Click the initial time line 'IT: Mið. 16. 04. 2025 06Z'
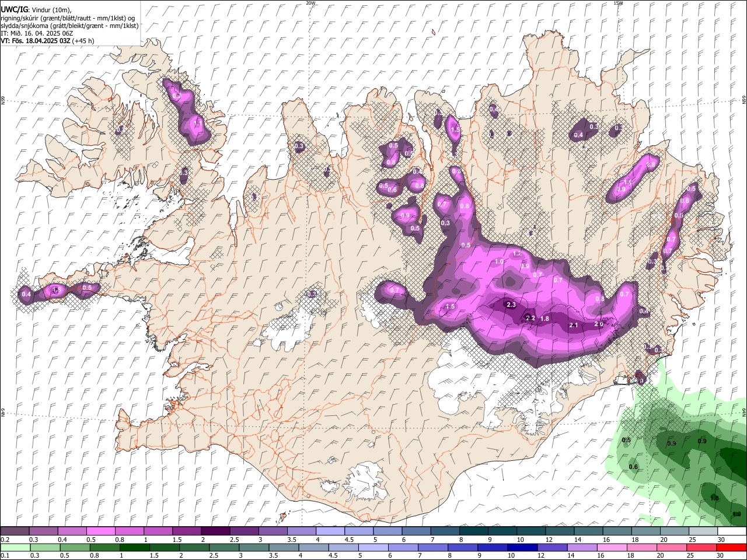 pos(37,33)
